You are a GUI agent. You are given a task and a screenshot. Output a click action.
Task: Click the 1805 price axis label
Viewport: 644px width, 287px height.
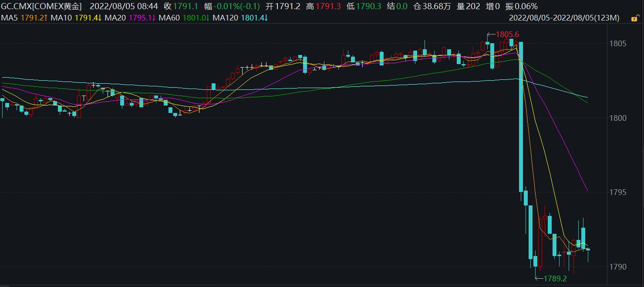pyautogui.click(x=618, y=44)
